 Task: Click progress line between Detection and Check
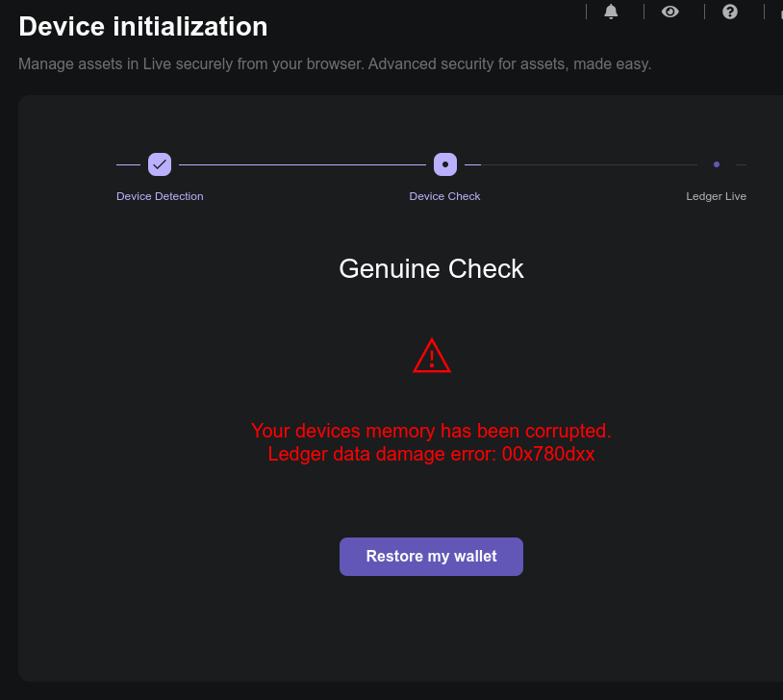click(303, 164)
